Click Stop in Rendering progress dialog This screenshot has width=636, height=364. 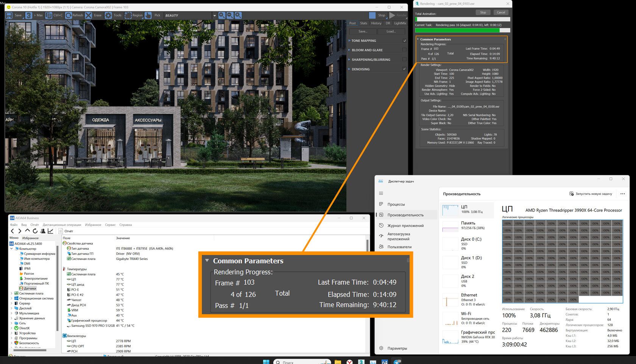point(483,12)
